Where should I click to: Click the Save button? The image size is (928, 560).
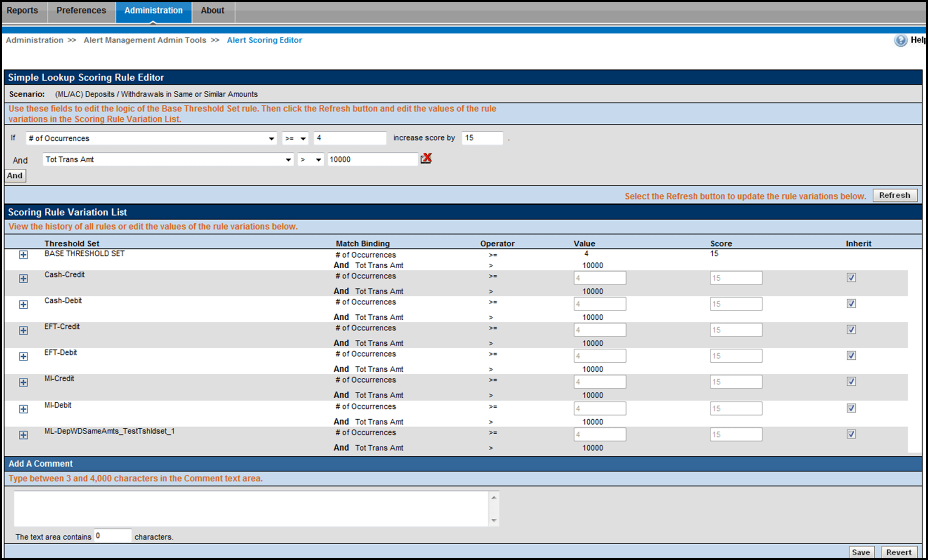pos(861,552)
